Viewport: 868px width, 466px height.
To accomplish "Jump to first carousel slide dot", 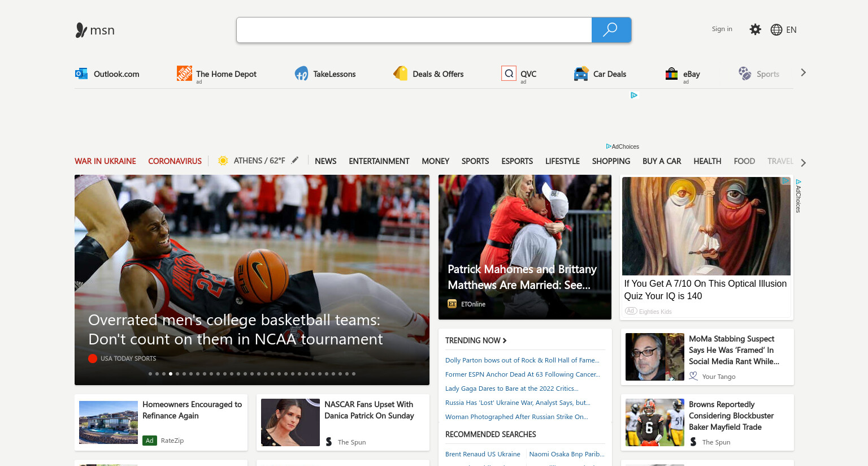I will point(150,374).
